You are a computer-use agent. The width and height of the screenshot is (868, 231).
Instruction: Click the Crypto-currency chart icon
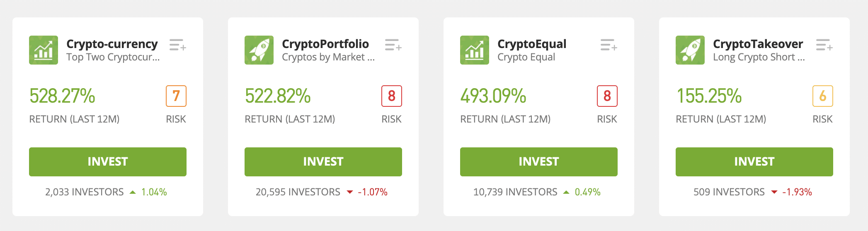44,50
